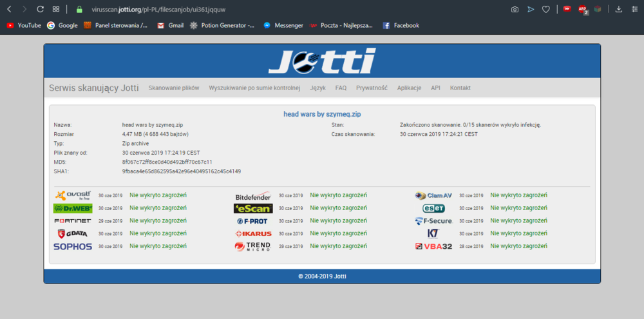Screen dimensions: 644x319
Task: Open the easy setup sliders icon
Action: click(634, 10)
